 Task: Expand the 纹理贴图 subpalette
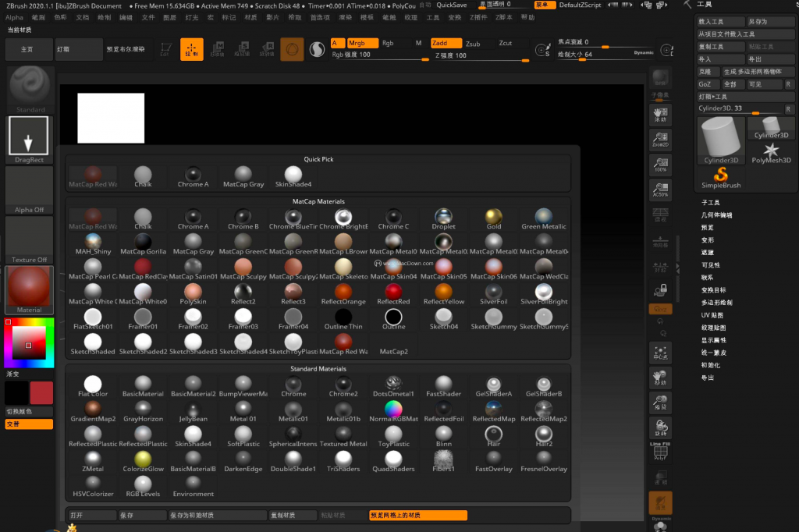713,328
